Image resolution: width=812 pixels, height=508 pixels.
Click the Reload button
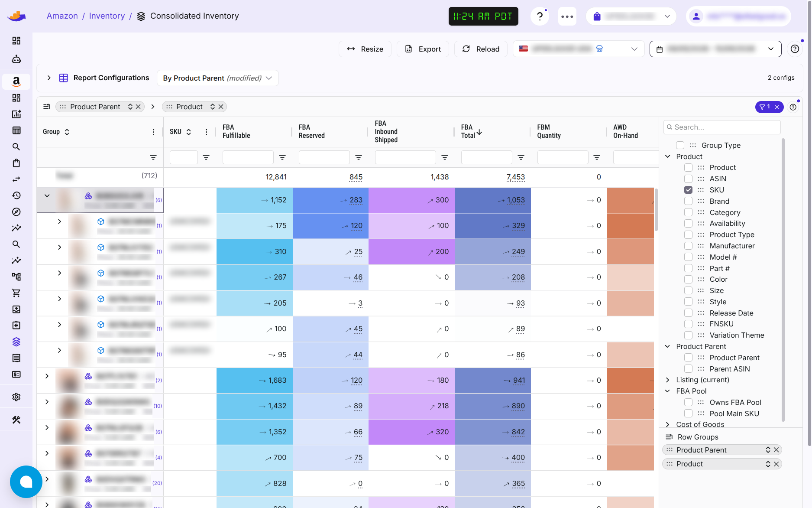pos(481,49)
